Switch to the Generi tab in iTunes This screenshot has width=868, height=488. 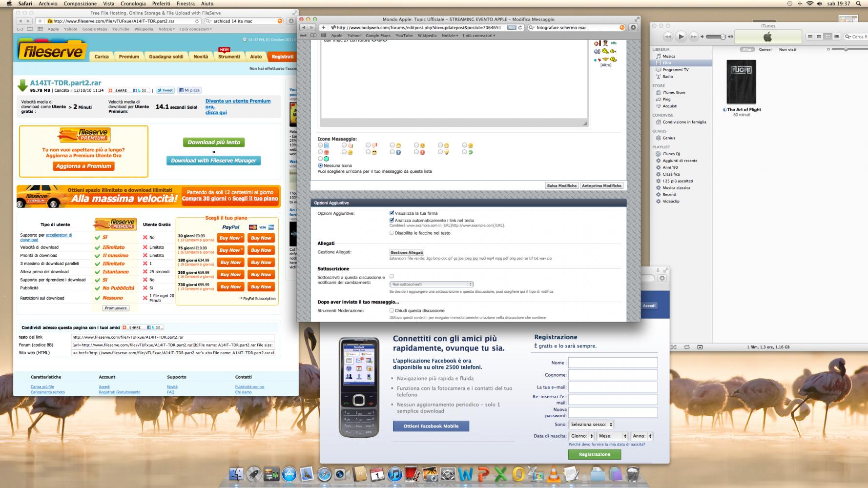[x=765, y=49]
